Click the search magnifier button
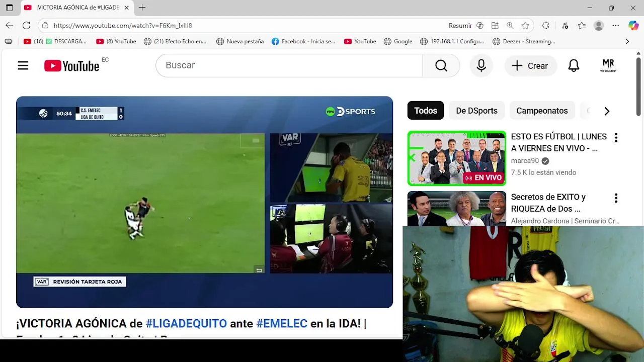The height and width of the screenshot is (362, 644). point(441,65)
